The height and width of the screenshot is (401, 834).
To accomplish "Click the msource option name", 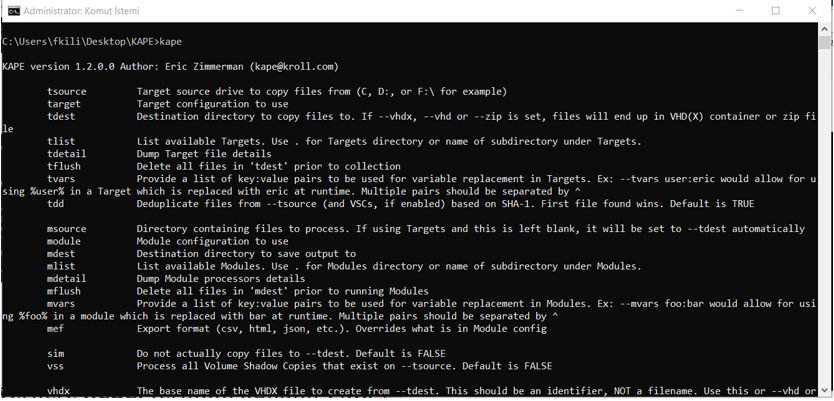I will (x=66, y=229).
